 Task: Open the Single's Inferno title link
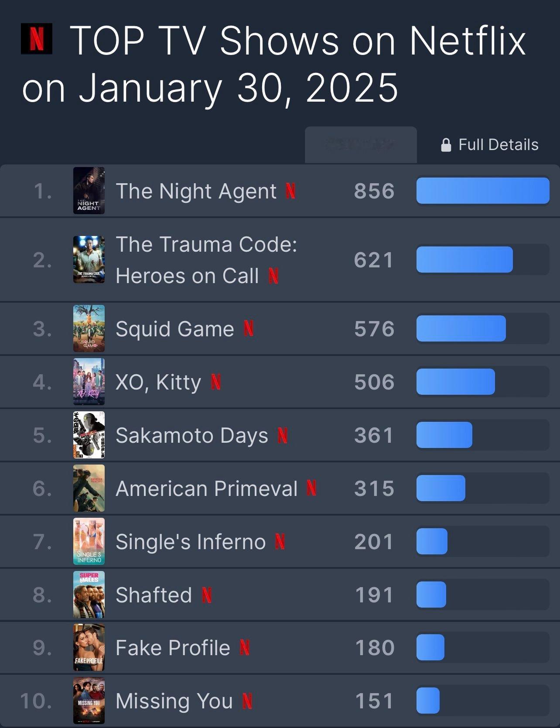191,542
